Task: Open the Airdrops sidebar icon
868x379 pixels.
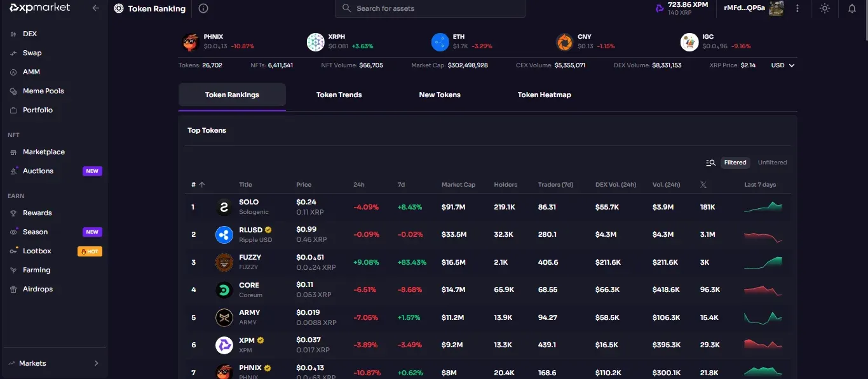Action: coord(13,289)
